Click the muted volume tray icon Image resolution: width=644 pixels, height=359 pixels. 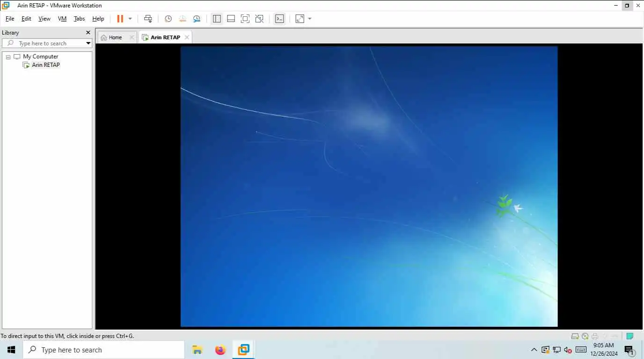[568, 350]
